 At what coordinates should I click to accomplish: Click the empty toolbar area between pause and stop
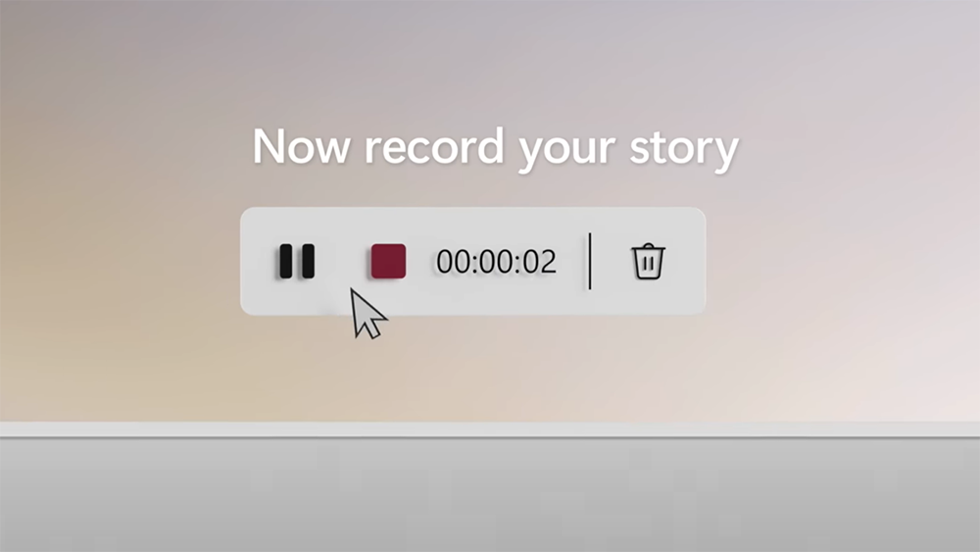click(x=342, y=261)
